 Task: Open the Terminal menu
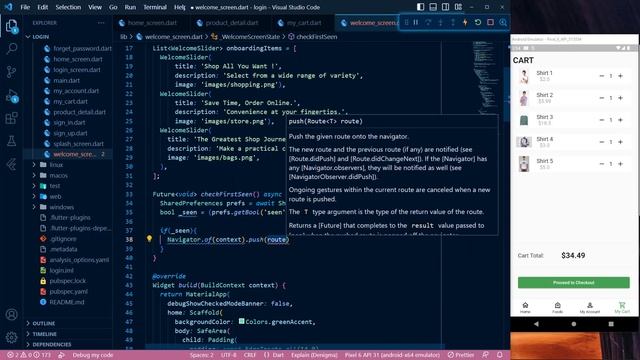(155, 7)
